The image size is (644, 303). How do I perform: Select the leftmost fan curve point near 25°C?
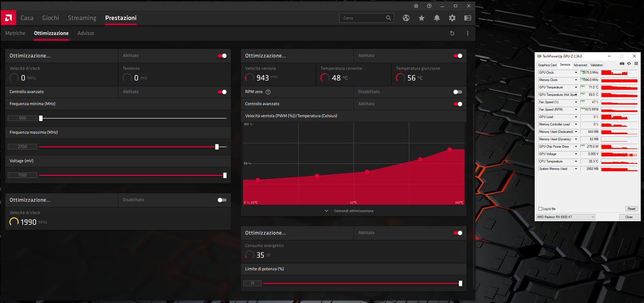pyautogui.click(x=258, y=180)
